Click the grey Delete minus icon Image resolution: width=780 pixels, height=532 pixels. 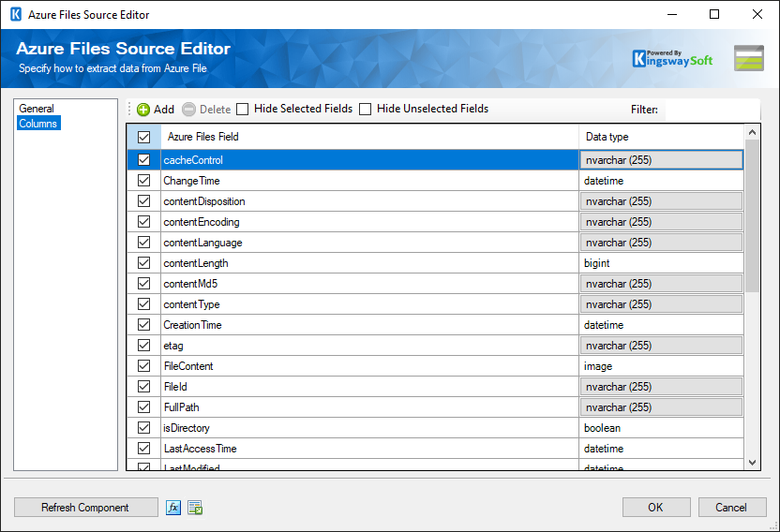(189, 110)
